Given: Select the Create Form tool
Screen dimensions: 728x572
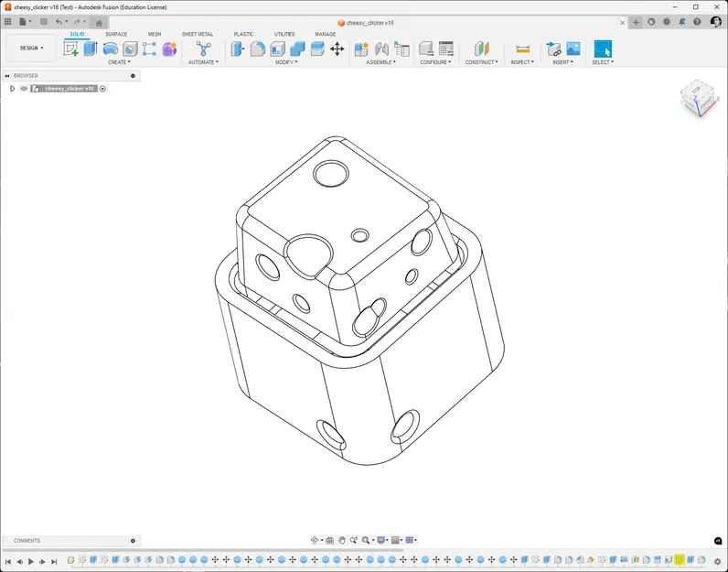Looking at the screenshot, I should click(169, 49).
